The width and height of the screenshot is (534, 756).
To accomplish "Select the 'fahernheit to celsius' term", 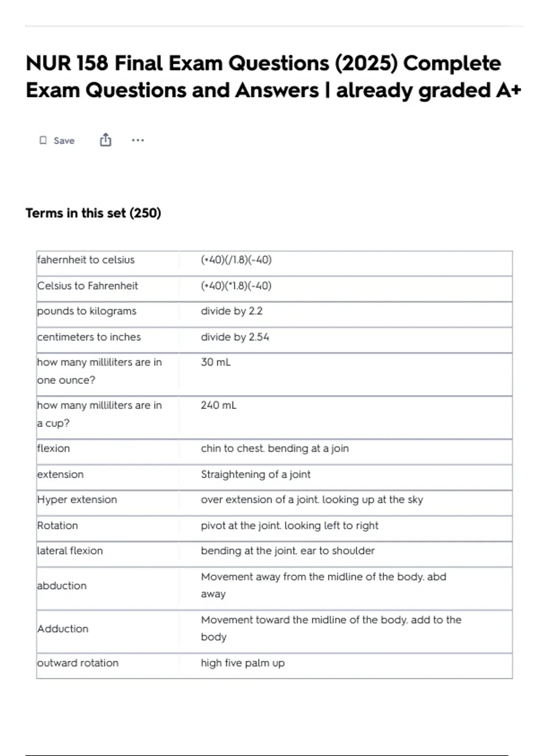I will (86, 260).
